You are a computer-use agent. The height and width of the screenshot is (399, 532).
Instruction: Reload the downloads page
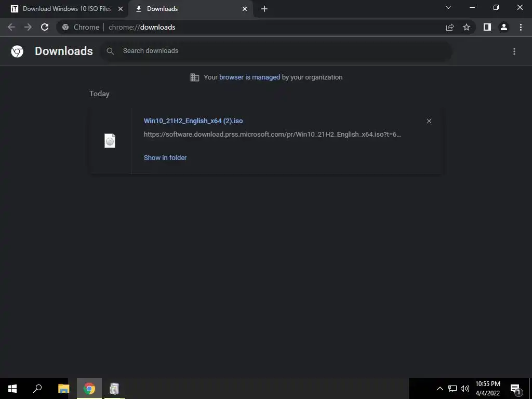click(x=45, y=27)
